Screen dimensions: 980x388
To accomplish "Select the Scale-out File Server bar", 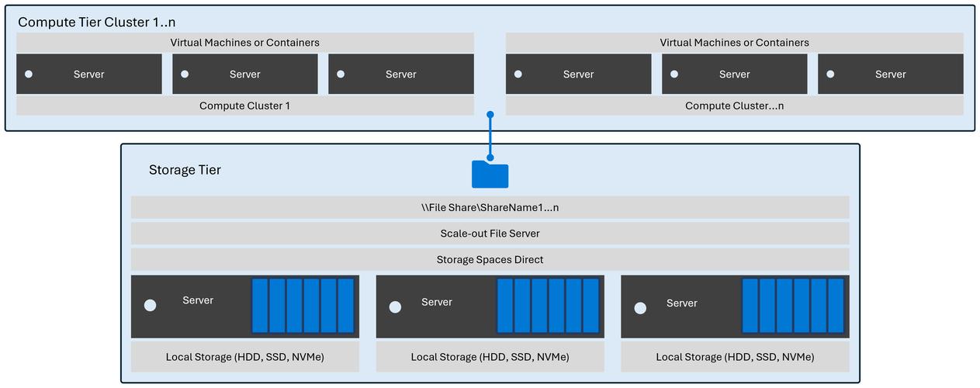I will click(x=490, y=234).
